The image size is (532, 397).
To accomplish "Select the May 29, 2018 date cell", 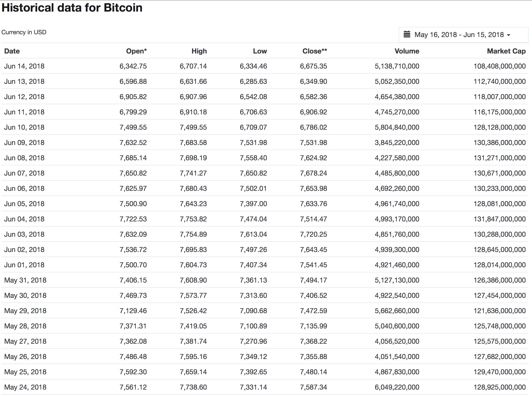I will (25, 311).
